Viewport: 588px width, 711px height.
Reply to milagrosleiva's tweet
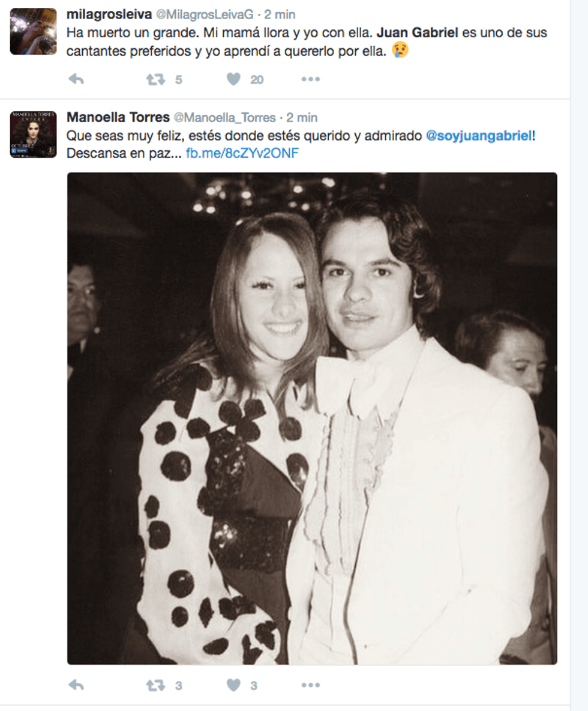click(76, 79)
